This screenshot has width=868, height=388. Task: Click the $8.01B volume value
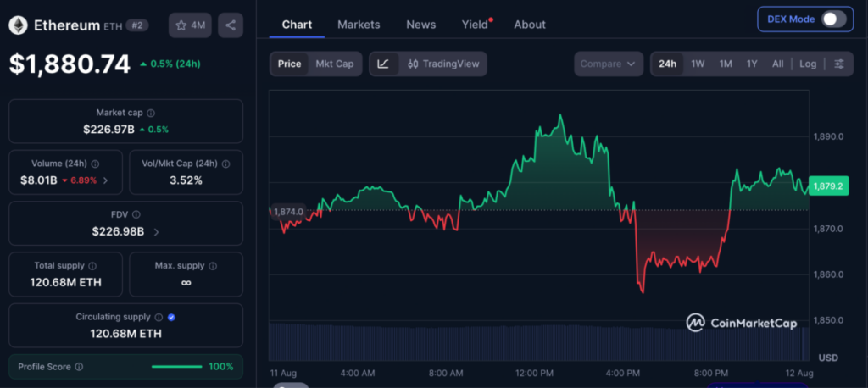coord(39,180)
